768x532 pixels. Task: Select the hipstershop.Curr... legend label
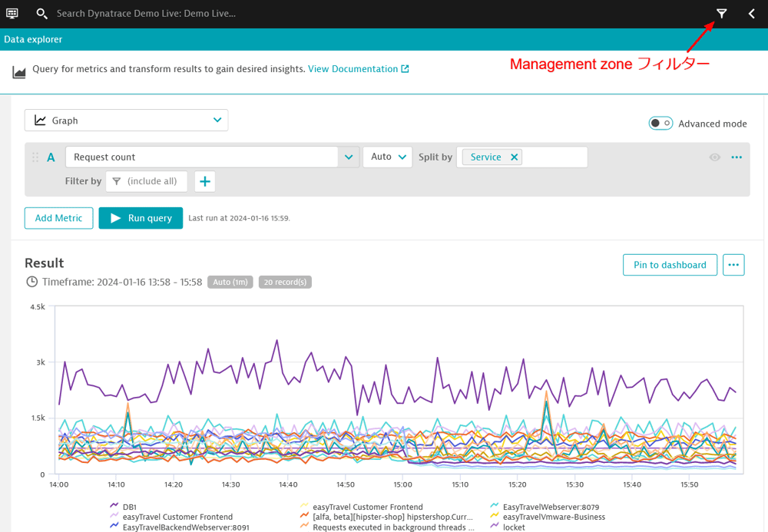pyautogui.click(x=392, y=517)
